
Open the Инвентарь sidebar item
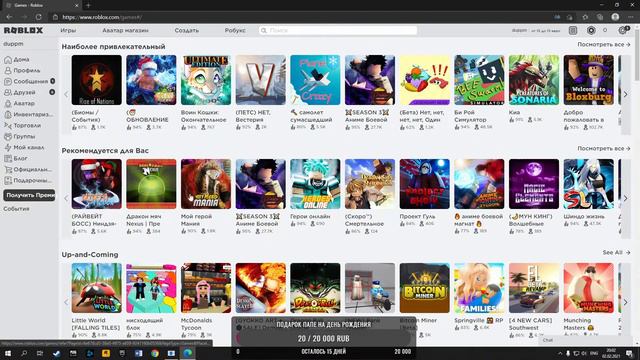point(29,114)
